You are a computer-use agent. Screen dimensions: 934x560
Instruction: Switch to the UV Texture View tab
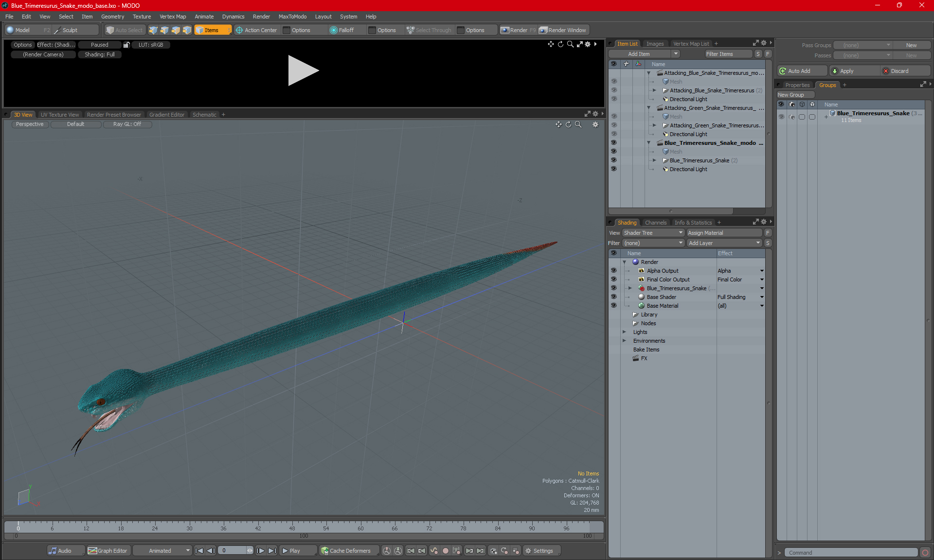pos(59,114)
